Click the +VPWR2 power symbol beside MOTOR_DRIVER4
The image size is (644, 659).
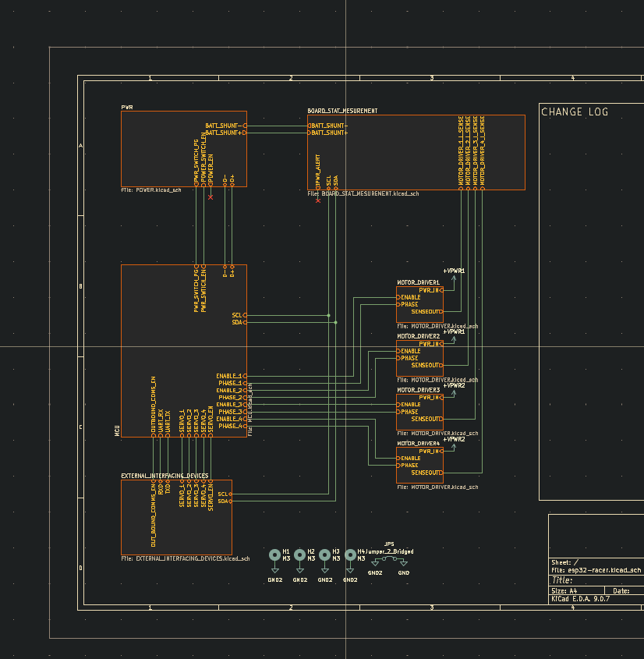coord(454,443)
